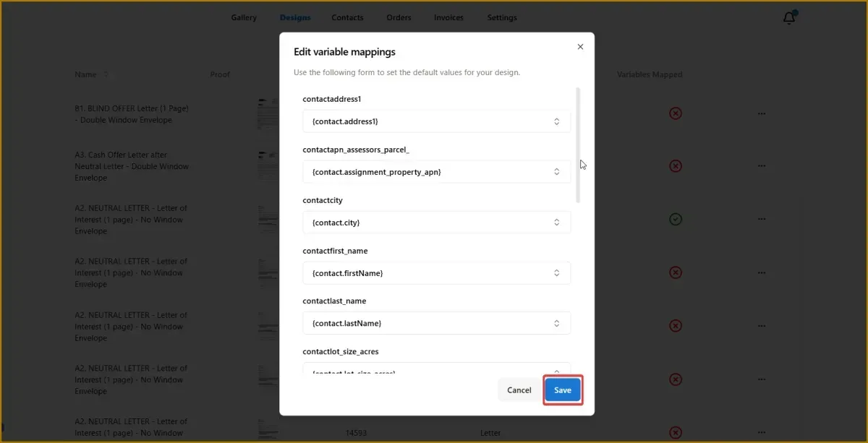Go to the Contacts tab

347,17
